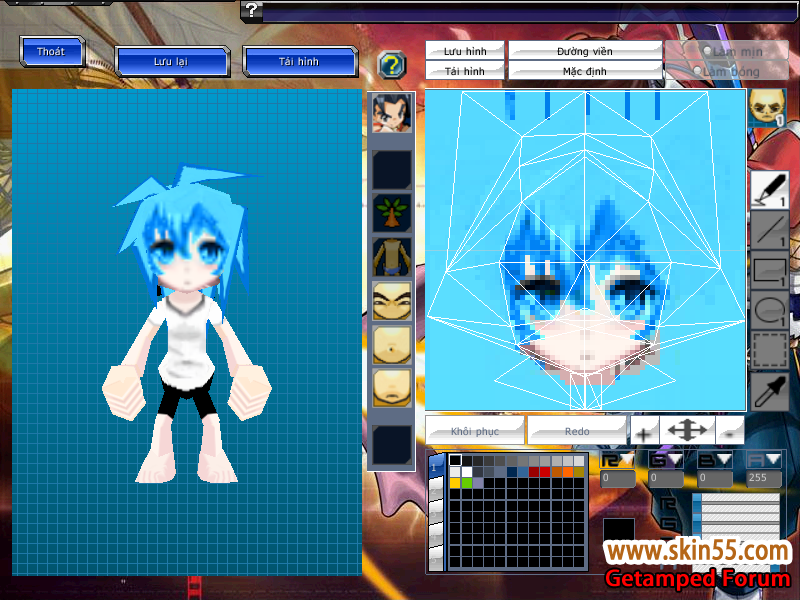Click the Thoát exit button
This screenshot has height=600, width=800.
[52, 52]
